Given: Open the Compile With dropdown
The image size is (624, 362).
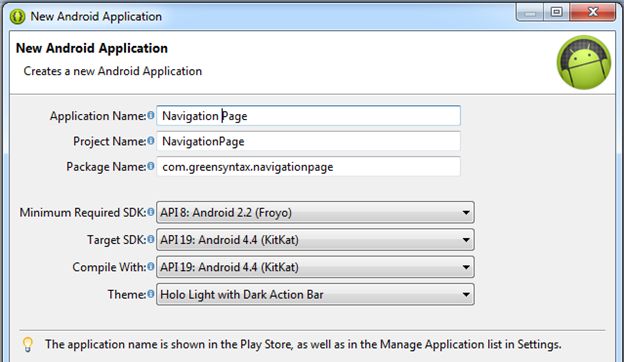Looking at the screenshot, I should click(315, 267).
